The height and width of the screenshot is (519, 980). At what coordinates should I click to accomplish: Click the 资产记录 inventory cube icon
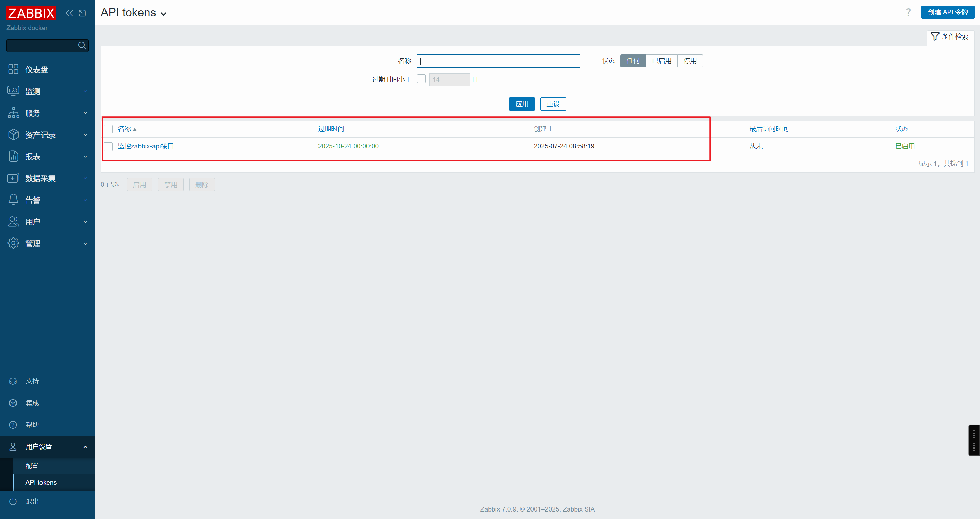click(13, 135)
